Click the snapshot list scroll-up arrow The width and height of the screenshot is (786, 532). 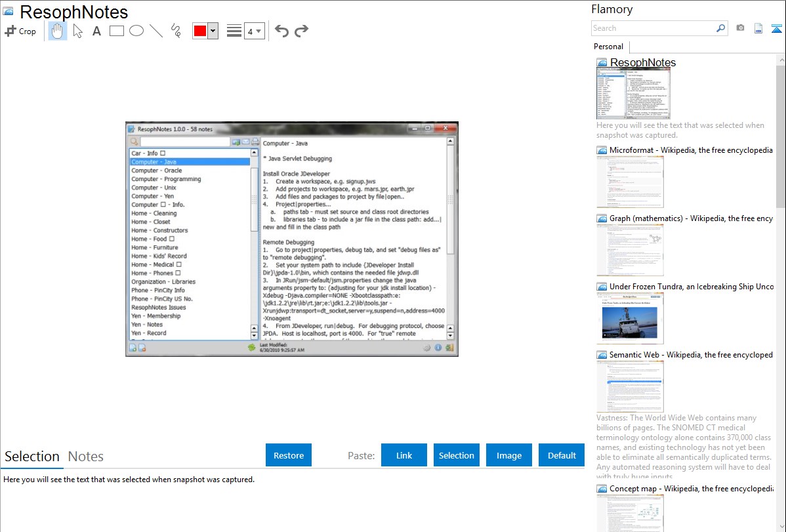point(781,60)
